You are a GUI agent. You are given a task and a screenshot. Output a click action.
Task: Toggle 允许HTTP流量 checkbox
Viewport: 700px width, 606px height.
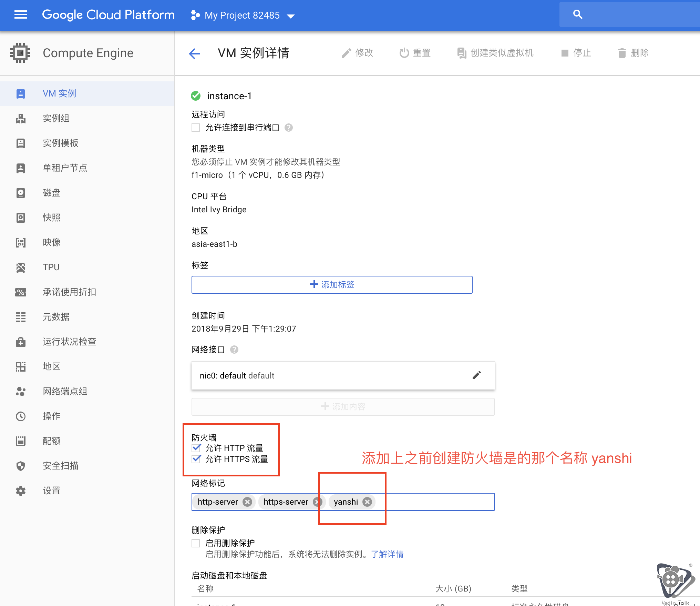(196, 448)
